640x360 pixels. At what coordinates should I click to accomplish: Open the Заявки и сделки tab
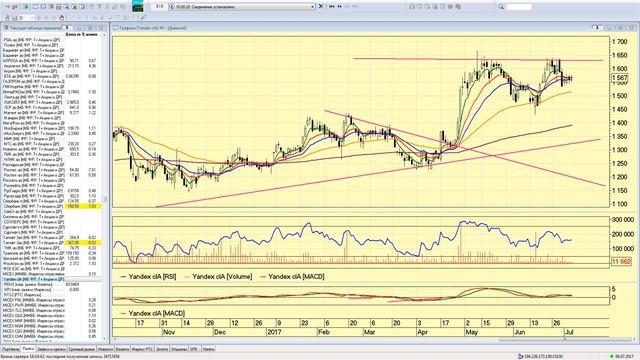coord(51,349)
